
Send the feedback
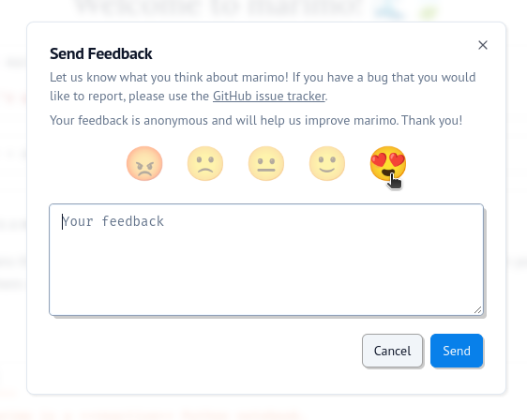pyautogui.click(x=457, y=351)
